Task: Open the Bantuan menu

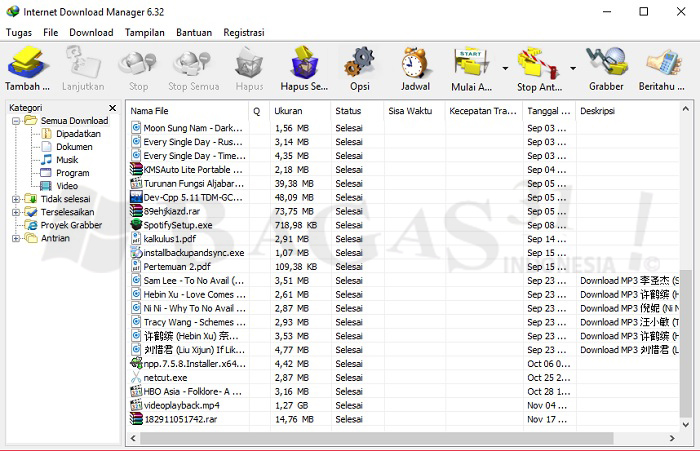Action: tap(194, 33)
